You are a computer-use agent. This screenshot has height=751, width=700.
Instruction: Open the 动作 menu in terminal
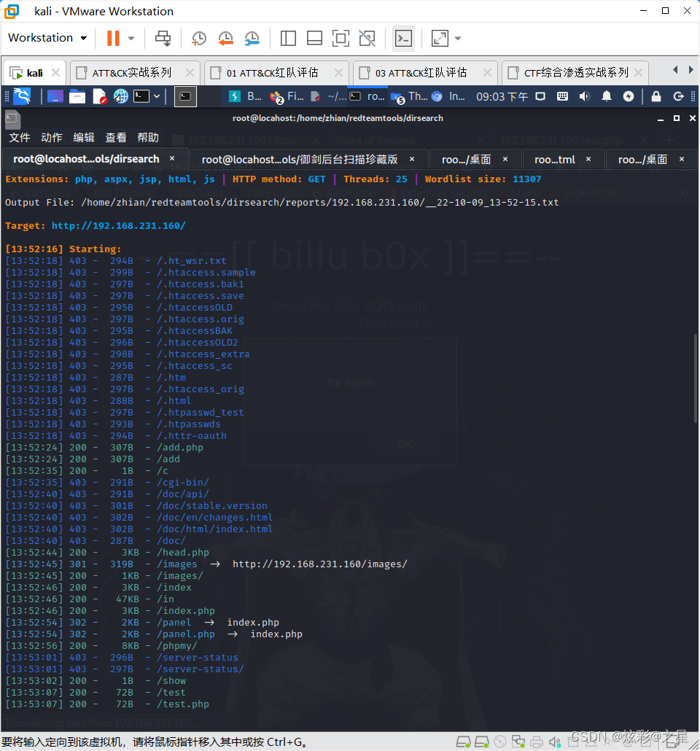[x=52, y=138]
